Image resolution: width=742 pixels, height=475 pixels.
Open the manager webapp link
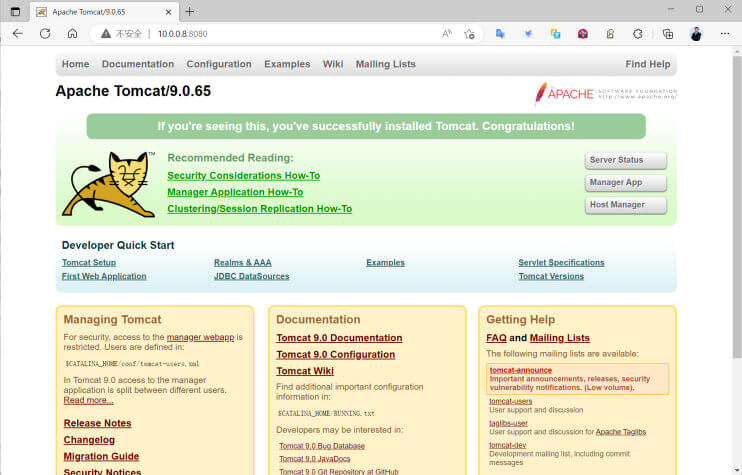point(201,337)
